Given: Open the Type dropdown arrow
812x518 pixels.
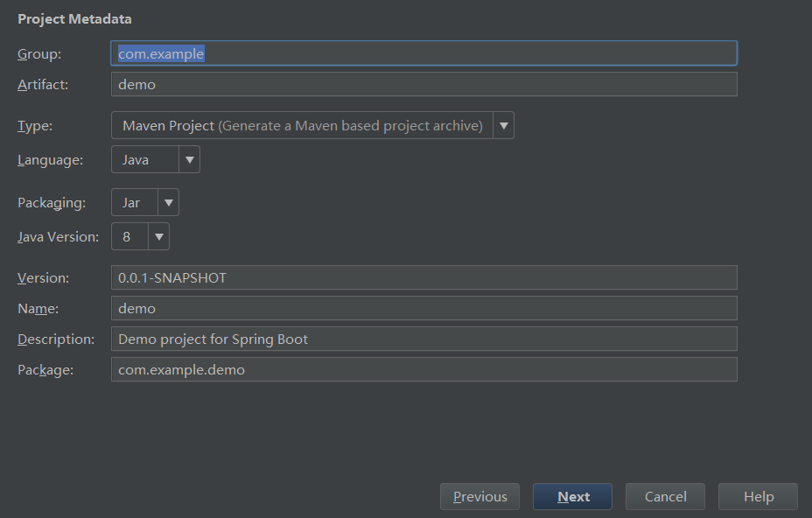Looking at the screenshot, I should point(503,125).
